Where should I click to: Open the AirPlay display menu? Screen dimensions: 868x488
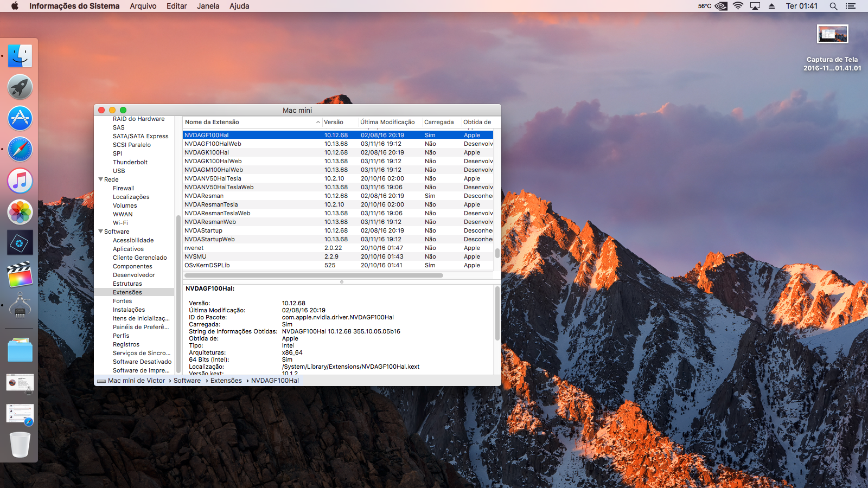(755, 6)
